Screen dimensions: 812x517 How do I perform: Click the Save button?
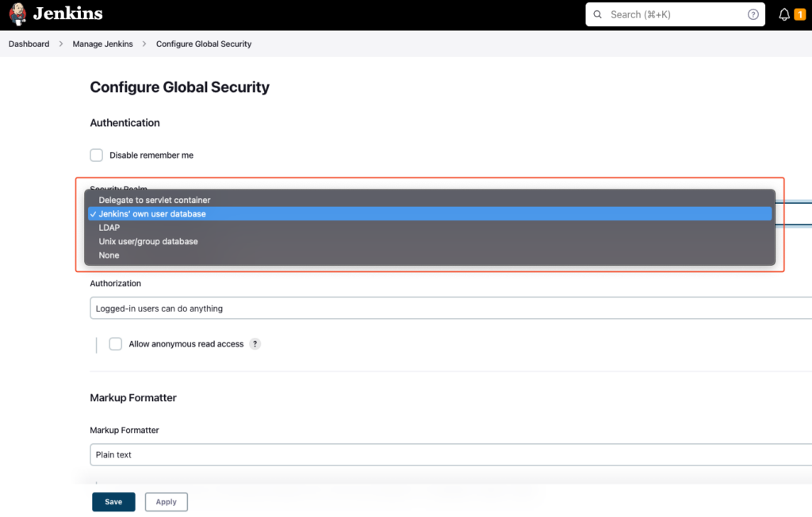tap(113, 501)
